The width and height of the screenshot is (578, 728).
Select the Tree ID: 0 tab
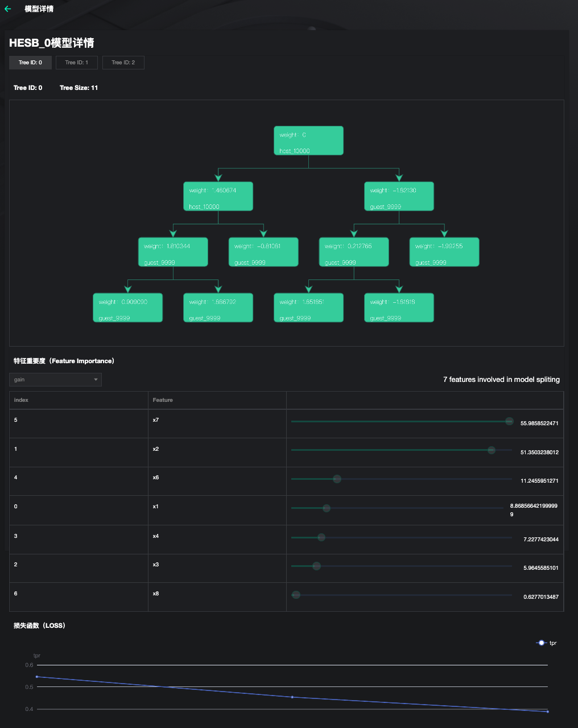coord(30,63)
